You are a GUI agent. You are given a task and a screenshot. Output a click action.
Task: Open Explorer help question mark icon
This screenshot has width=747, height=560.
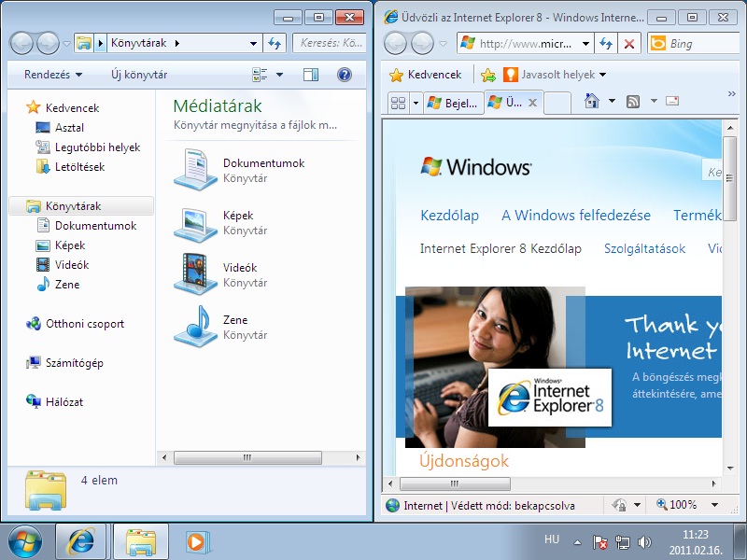344,75
